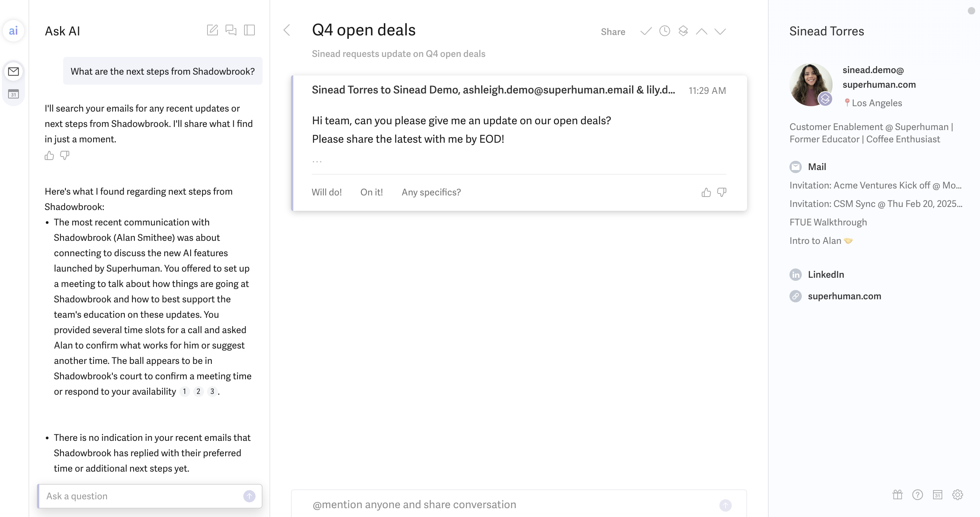Thumbs up Sinead Torres's message card
This screenshot has height=517, width=980.
706,192
